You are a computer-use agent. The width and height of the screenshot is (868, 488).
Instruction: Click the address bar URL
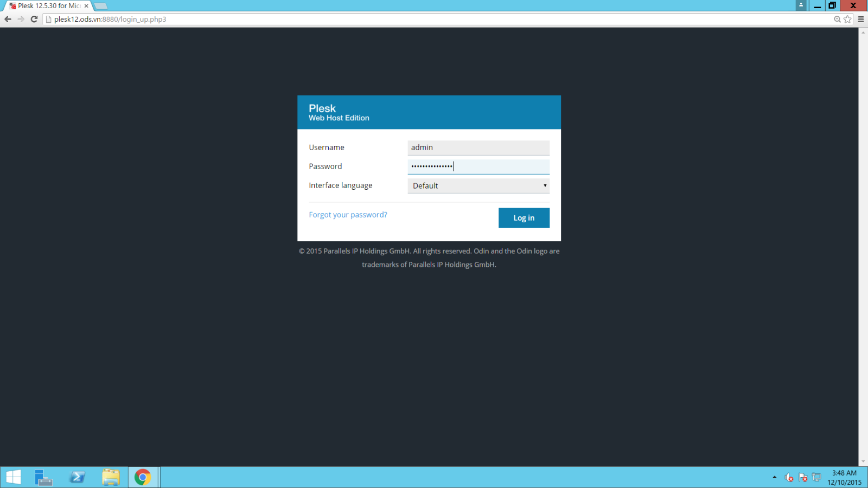pos(110,19)
